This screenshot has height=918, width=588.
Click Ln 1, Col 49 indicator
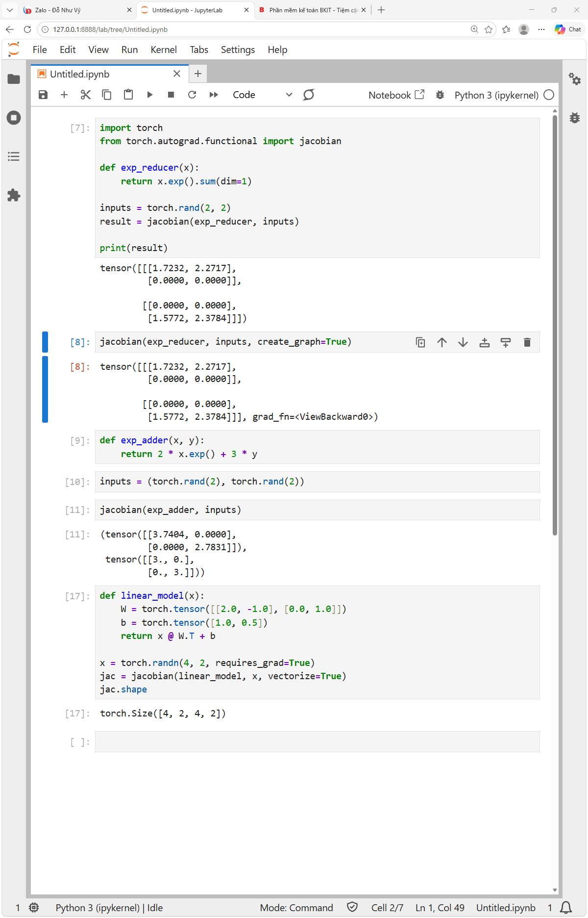[440, 908]
